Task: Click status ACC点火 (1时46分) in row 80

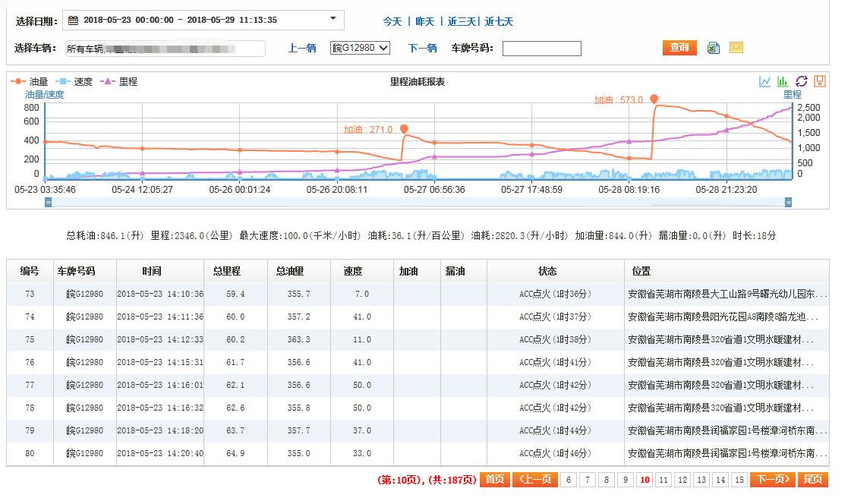Action: (x=555, y=454)
